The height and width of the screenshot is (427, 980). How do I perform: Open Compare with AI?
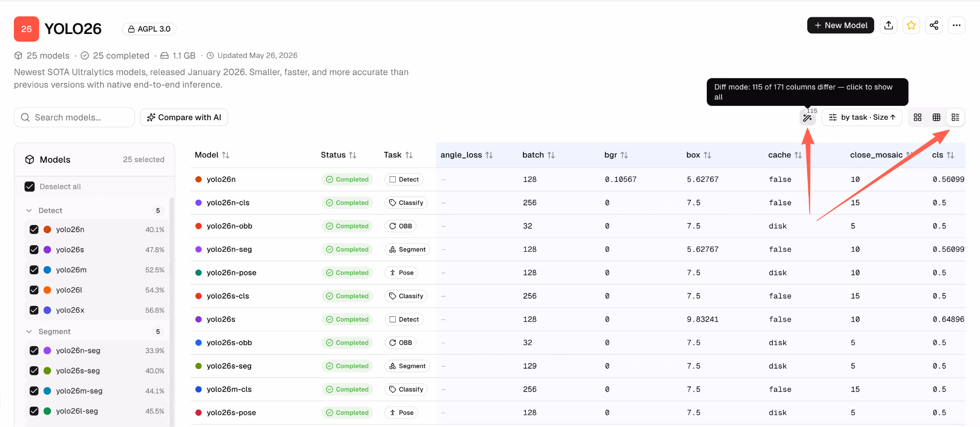tap(184, 117)
